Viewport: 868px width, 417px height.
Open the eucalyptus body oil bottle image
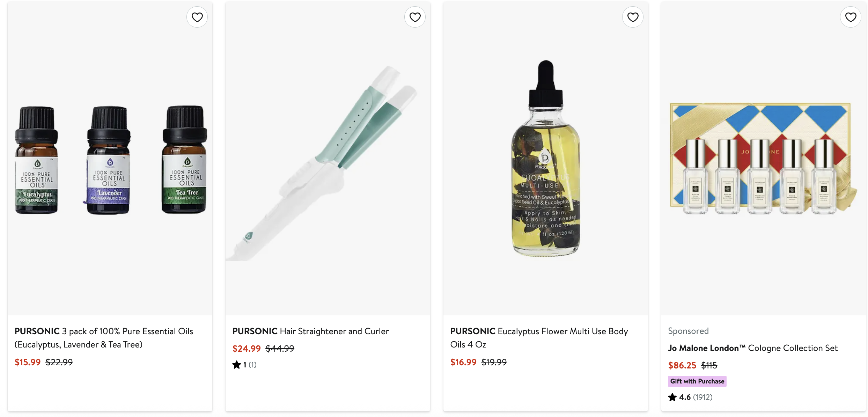click(545, 160)
